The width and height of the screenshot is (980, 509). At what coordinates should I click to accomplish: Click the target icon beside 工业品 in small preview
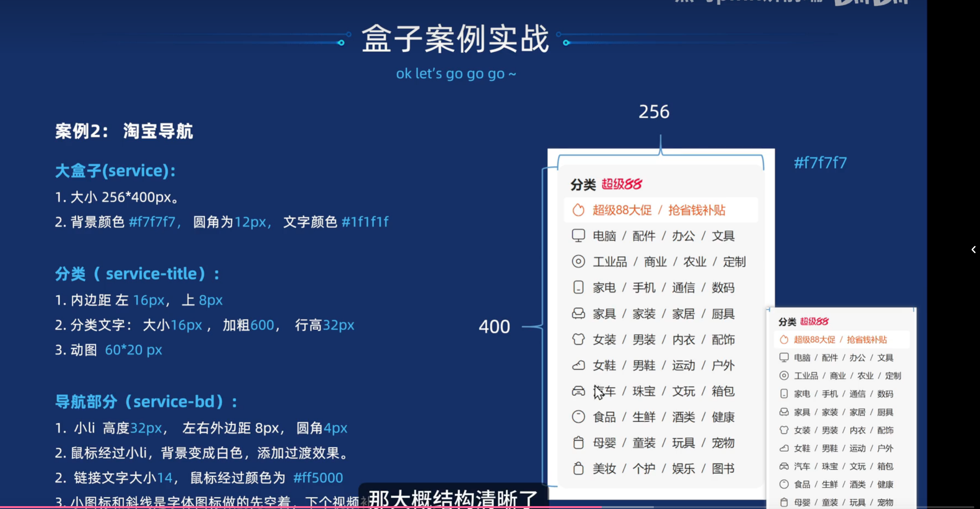pyautogui.click(x=784, y=376)
